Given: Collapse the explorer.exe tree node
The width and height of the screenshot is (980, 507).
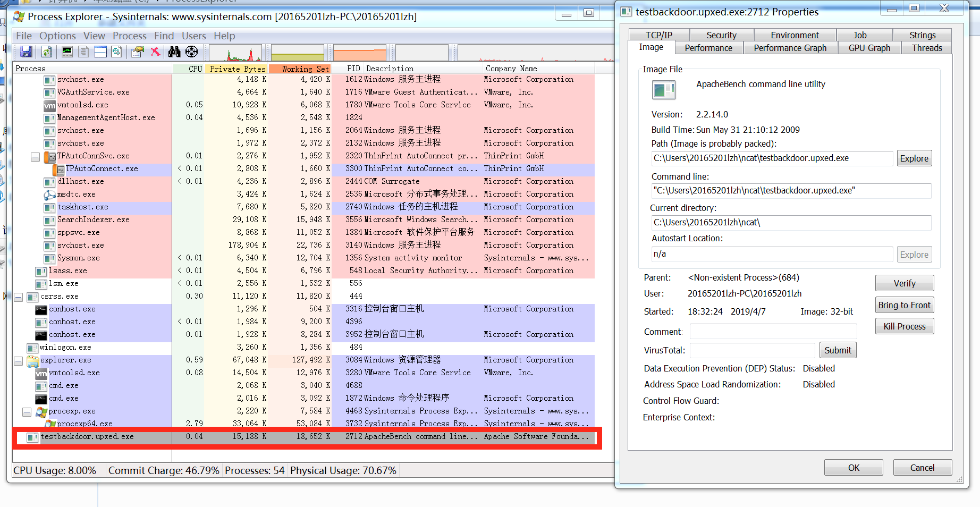Looking at the screenshot, I should tap(18, 361).
